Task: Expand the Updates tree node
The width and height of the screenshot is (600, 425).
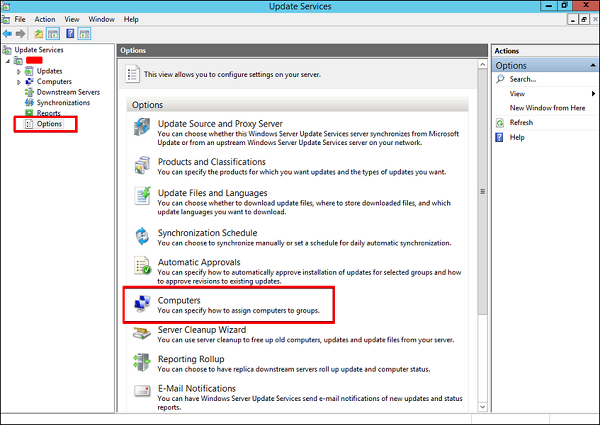Action: 18,72
